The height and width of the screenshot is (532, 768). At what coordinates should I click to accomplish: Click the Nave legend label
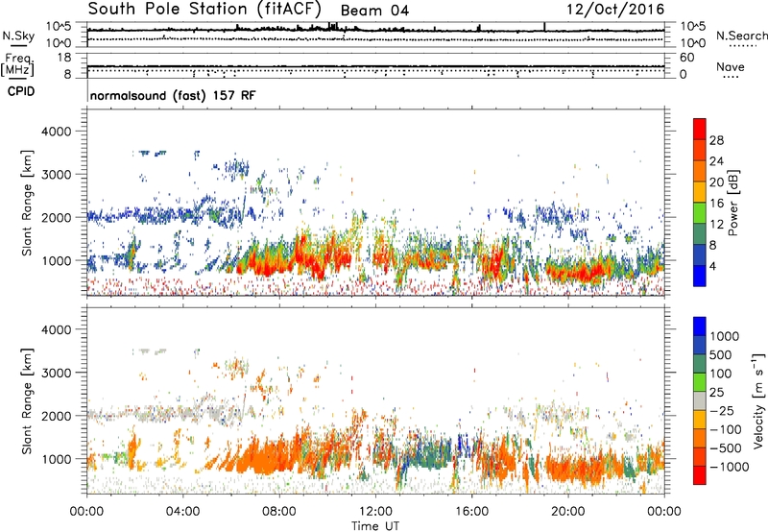point(731,66)
